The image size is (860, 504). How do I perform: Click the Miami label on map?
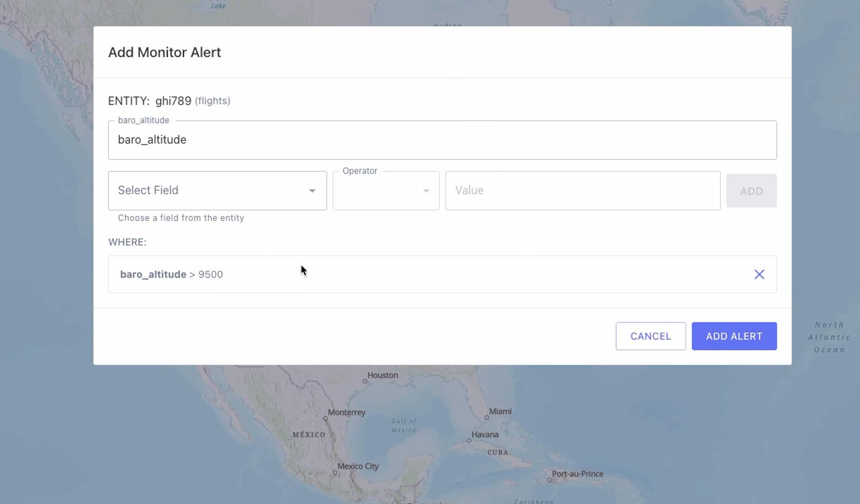click(x=500, y=411)
